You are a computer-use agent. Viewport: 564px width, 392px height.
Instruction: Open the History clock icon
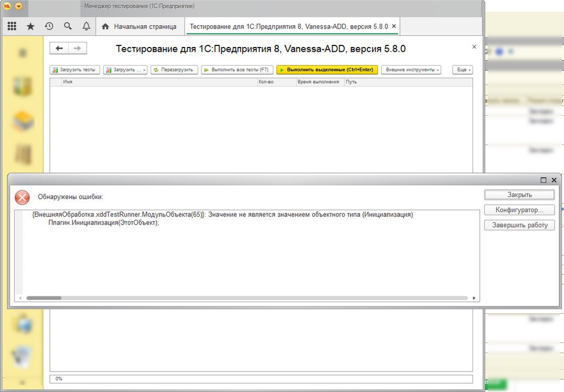(x=49, y=26)
